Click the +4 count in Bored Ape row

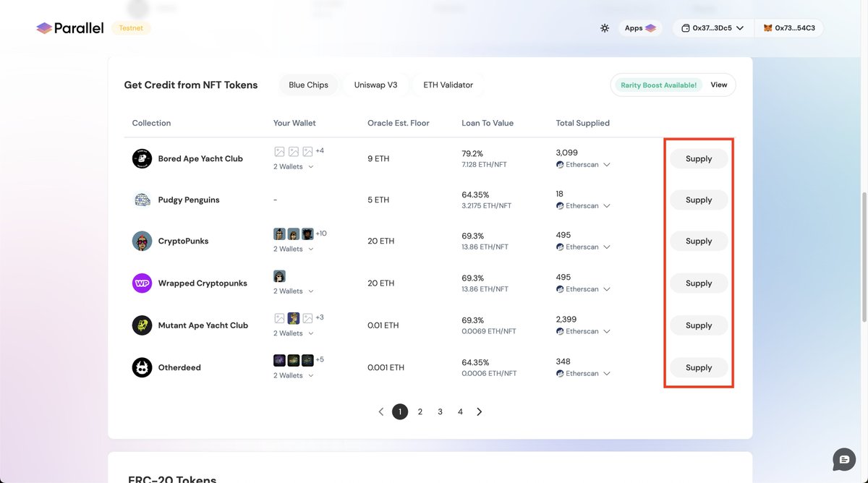click(x=320, y=150)
